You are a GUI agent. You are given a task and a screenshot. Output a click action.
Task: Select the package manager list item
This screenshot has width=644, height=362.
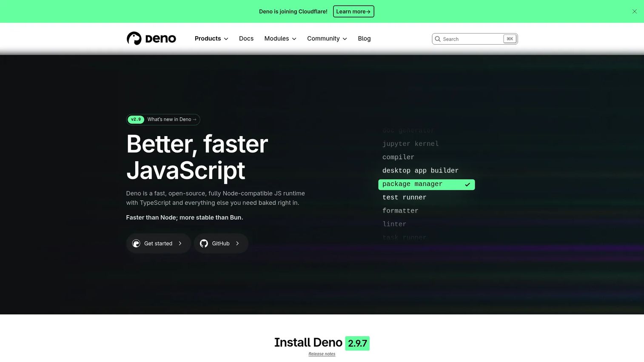click(x=426, y=184)
